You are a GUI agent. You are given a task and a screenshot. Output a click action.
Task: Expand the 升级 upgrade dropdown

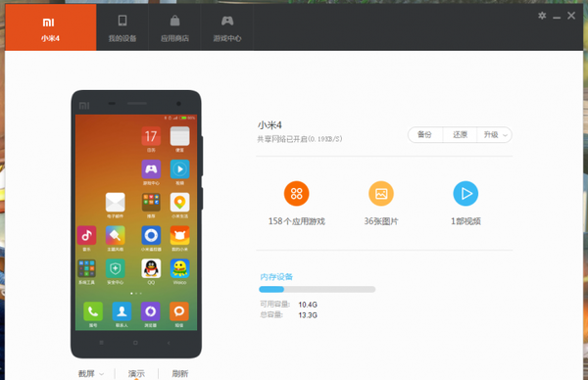[x=495, y=134]
